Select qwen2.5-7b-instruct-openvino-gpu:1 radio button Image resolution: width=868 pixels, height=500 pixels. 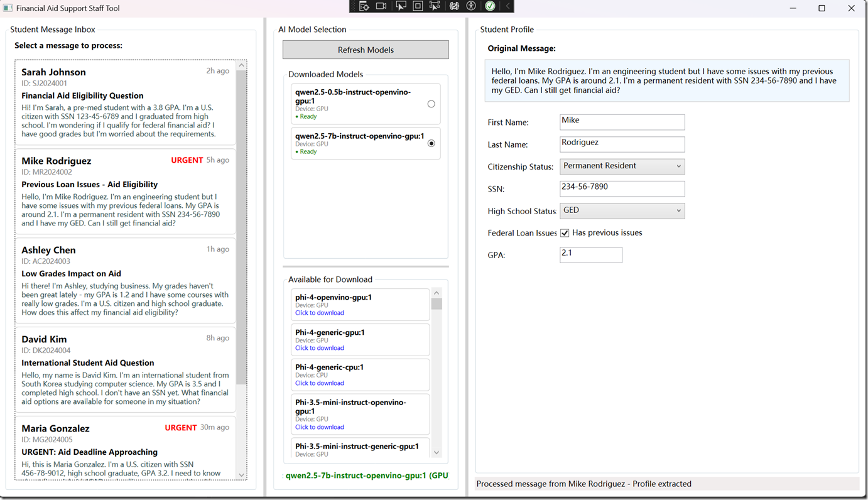(x=431, y=143)
